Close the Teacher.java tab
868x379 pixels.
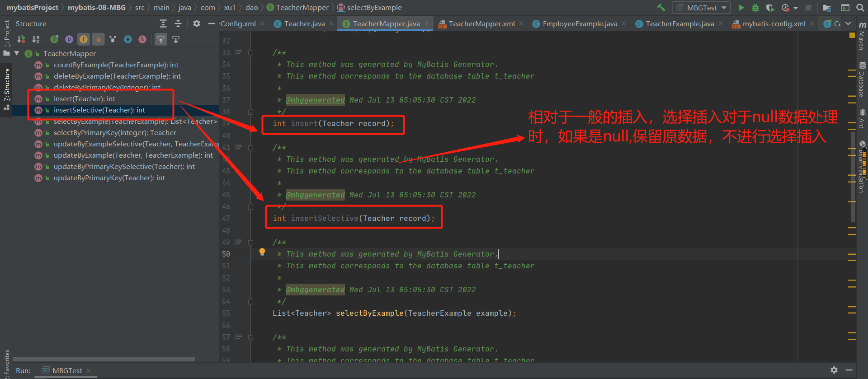point(331,23)
